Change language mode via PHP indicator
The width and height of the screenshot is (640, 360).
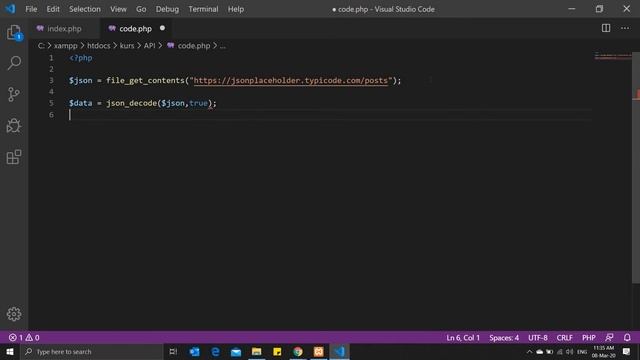(589, 338)
